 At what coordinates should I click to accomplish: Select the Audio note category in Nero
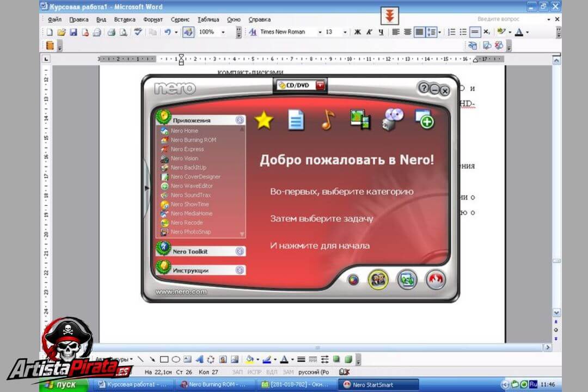click(x=328, y=120)
